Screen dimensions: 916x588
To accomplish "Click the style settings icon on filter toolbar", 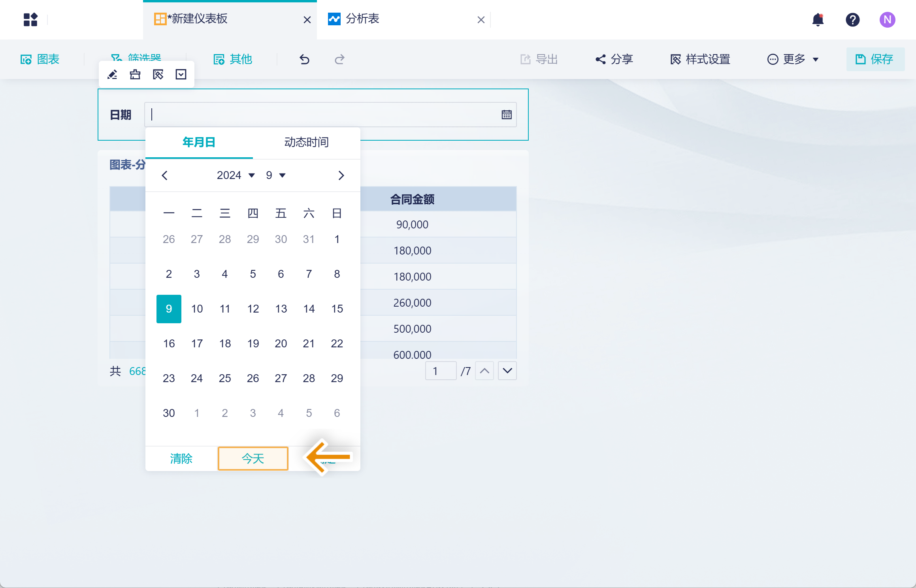I will click(158, 75).
